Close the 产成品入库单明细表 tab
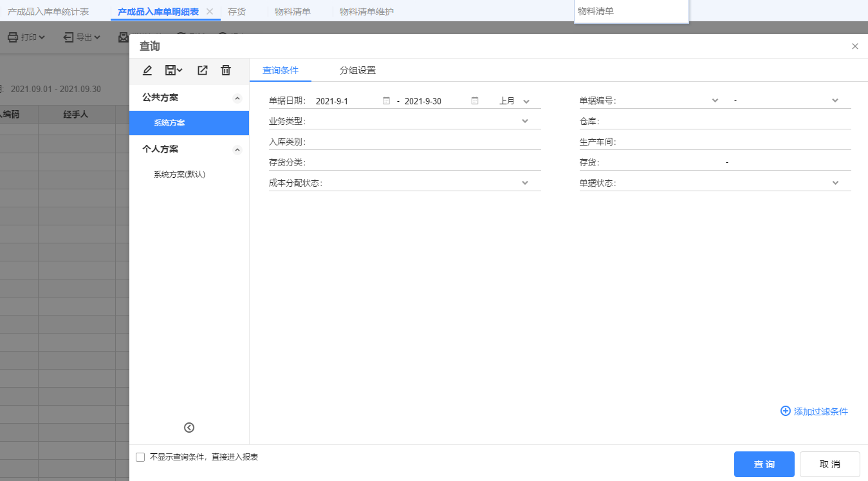The height and width of the screenshot is (481, 868). [x=210, y=12]
